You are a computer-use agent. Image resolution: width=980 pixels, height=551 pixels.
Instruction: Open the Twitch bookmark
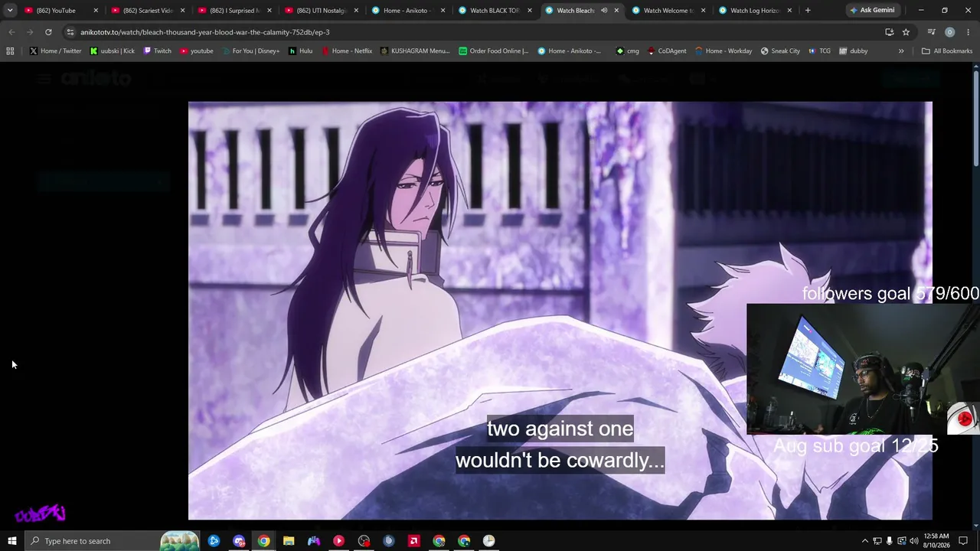157,51
